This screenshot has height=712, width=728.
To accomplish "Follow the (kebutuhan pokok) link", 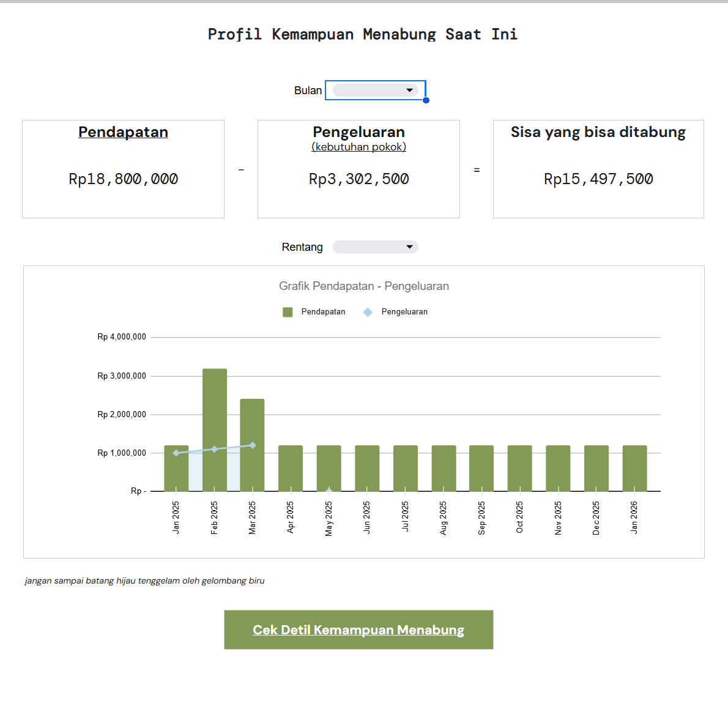I will (358, 147).
